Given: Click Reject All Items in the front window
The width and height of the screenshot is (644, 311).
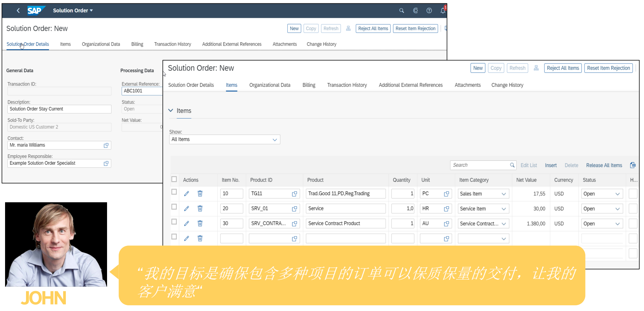Looking at the screenshot, I should (563, 68).
